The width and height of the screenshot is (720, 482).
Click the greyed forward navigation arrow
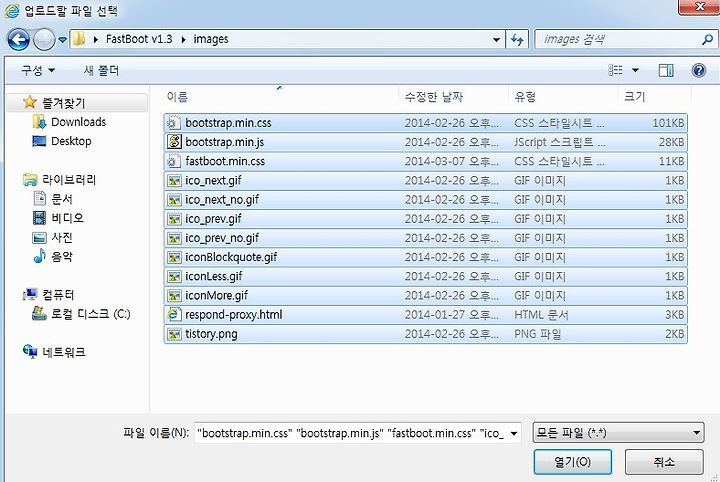point(44,39)
